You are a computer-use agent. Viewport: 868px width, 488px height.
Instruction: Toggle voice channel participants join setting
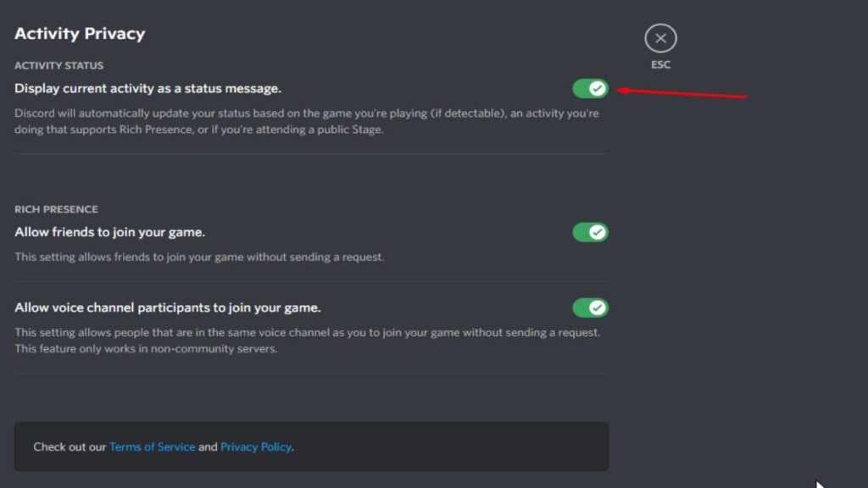pos(590,308)
